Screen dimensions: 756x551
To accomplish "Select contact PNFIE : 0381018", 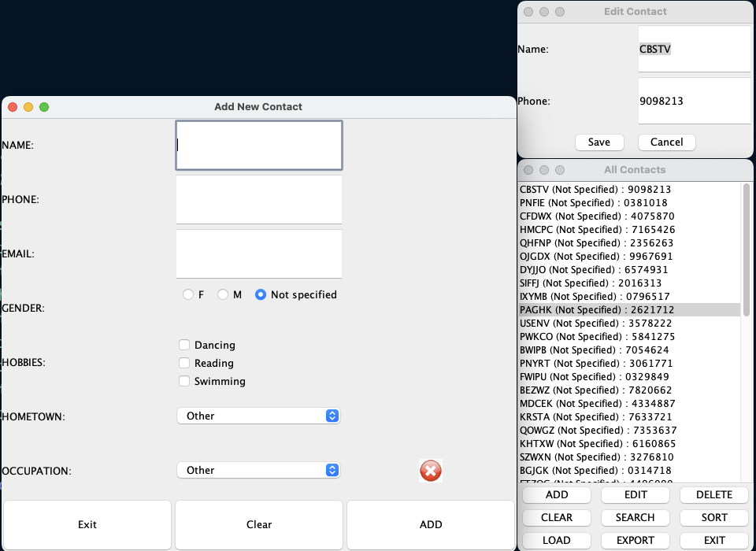I will pos(630,203).
